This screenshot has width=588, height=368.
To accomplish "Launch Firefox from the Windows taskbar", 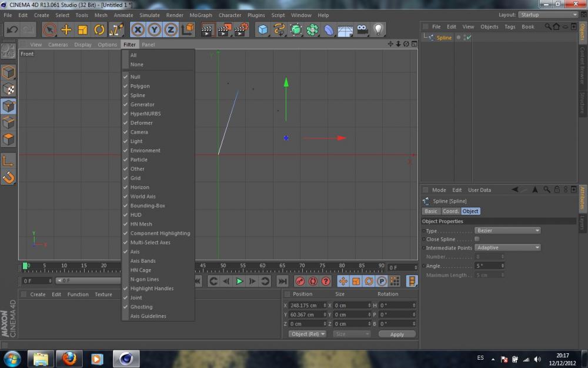I will pos(69,358).
